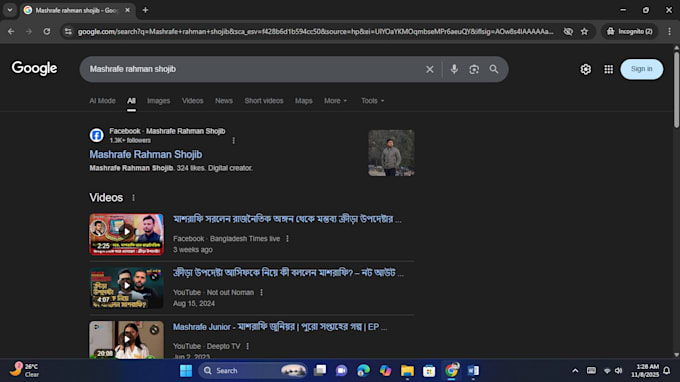Start search by voice microphone
Screen dimensions: 680x382
click(454, 69)
